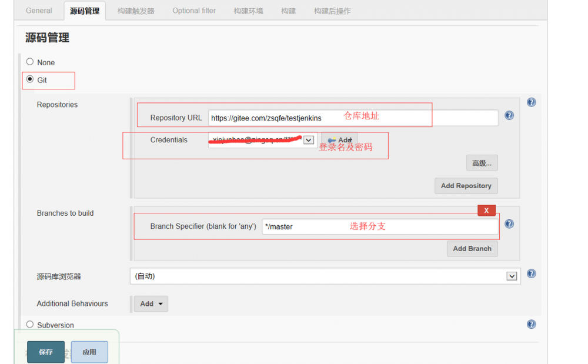Image resolution: width=588 pixels, height=364 pixels.
Task: Open the Credentials dropdown list
Action: tap(308, 139)
